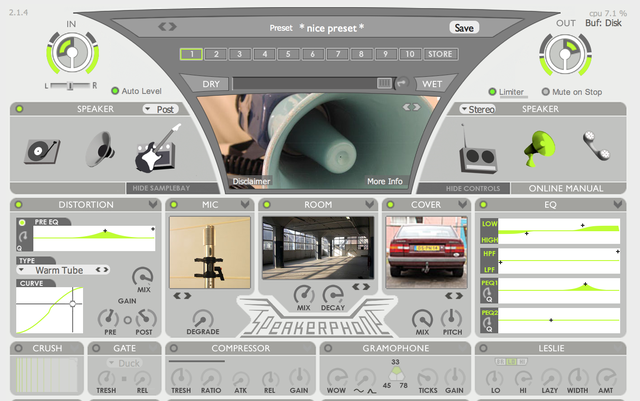Image resolution: width=640 pixels, height=401 pixels.
Task: Click the Distortion PRE gain knob
Action: coord(108,319)
